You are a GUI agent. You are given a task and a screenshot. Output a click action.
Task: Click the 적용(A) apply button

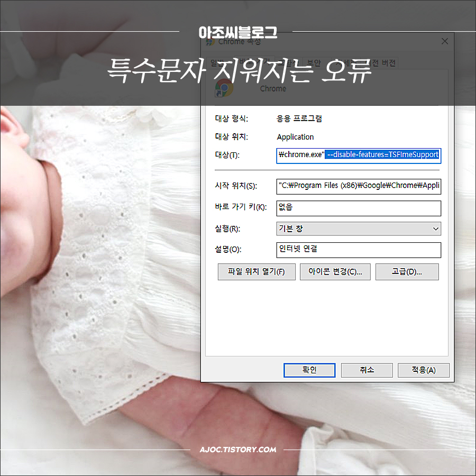(424, 370)
